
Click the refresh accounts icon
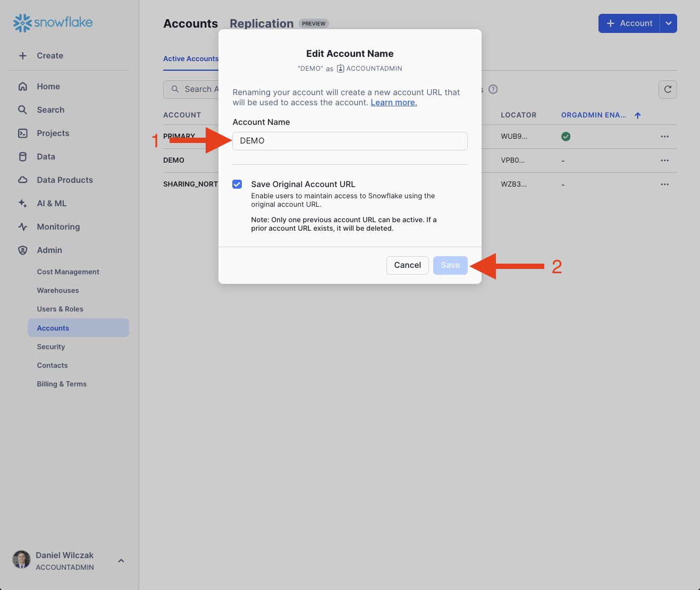pos(668,89)
